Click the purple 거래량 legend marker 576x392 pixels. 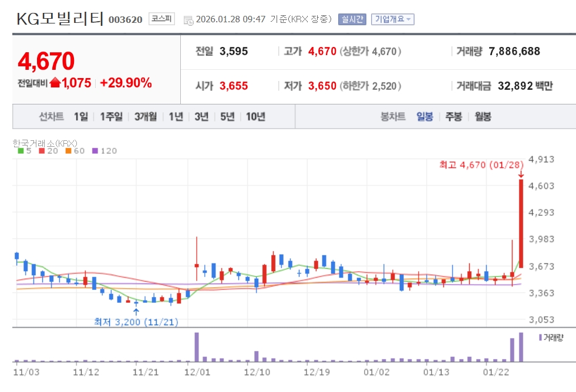tap(540, 337)
